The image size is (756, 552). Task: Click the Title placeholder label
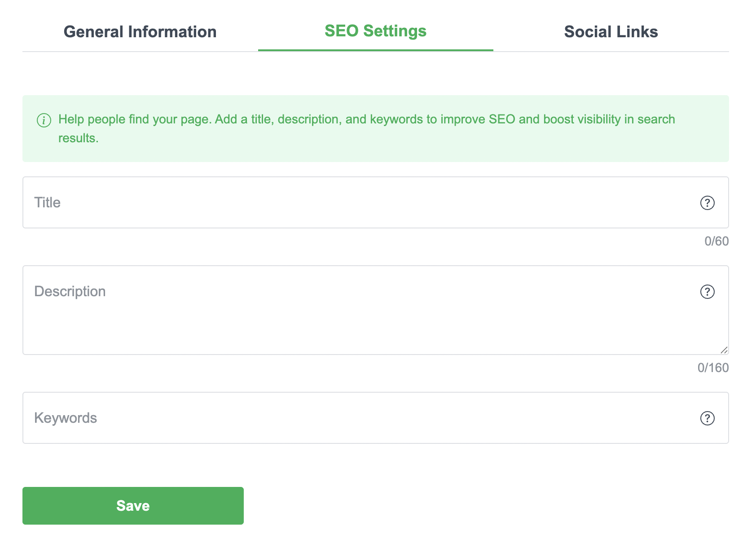point(48,202)
